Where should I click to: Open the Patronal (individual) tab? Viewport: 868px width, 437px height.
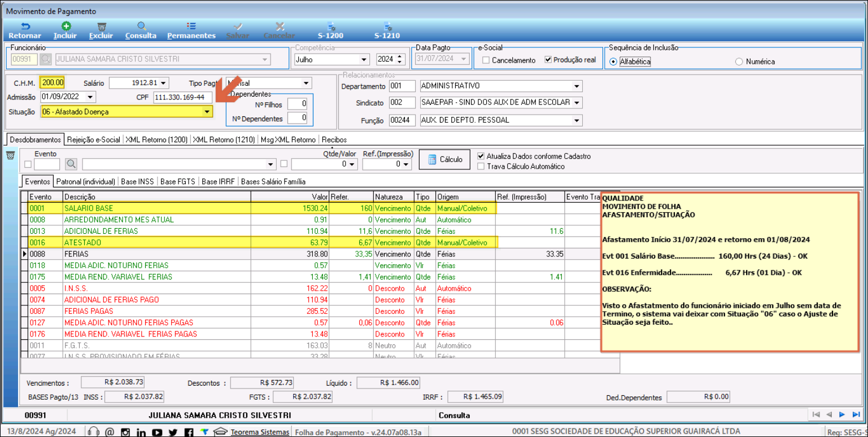[86, 181]
